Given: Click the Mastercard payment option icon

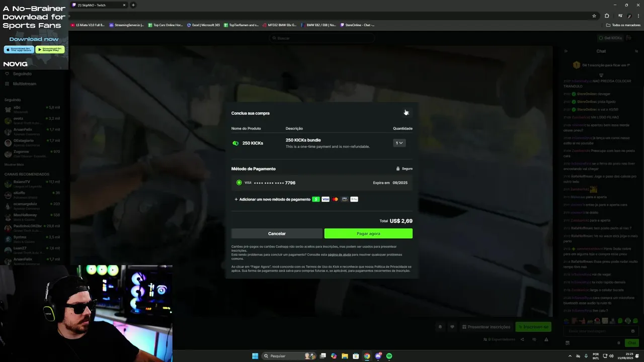Looking at the screenshot, I should pyautogui.click(x=335, y=199).
